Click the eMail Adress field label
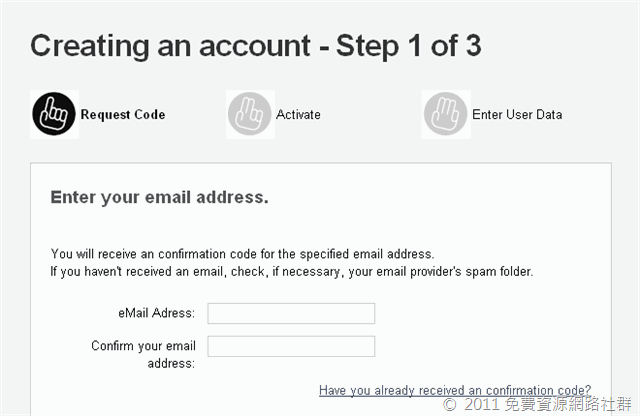640x416 pixels. tap(157, 313)
